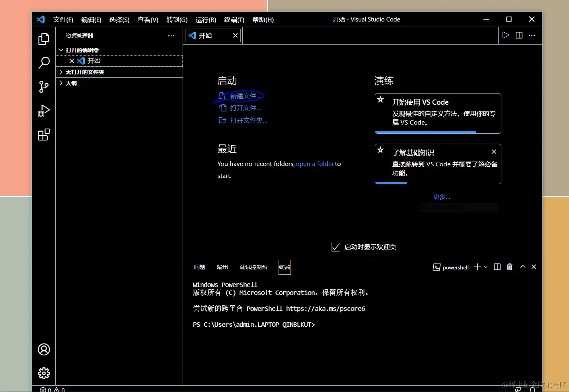Screen dimensions: 569x392
Task: Open the editor more actions menu
Action: point(532,35)
